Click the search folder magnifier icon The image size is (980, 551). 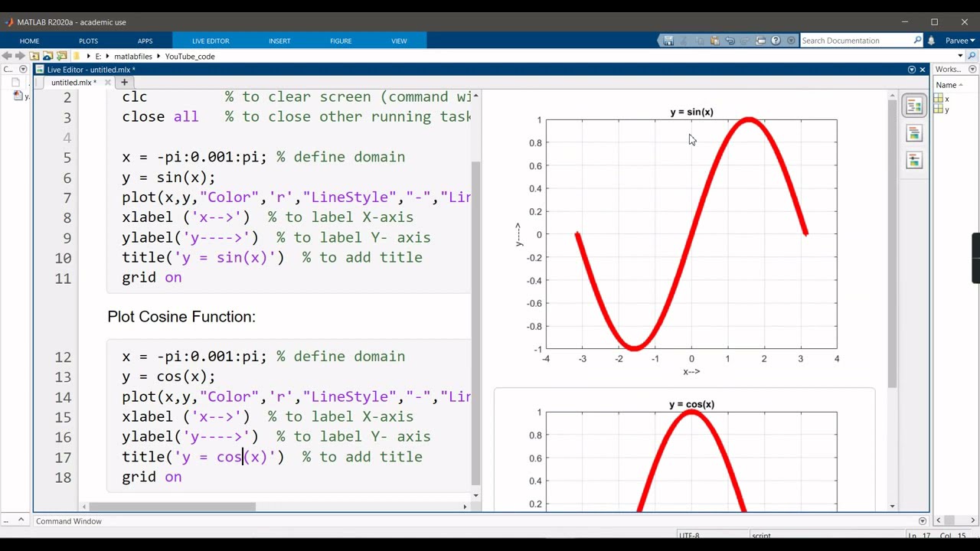[972, 56]
